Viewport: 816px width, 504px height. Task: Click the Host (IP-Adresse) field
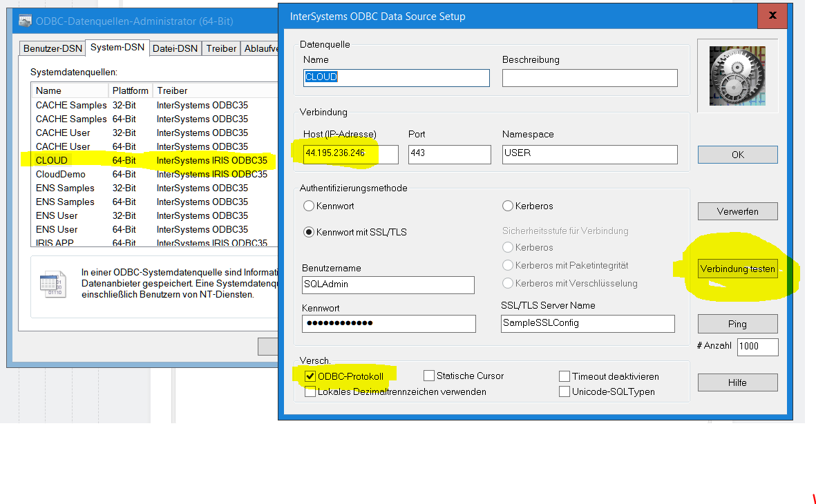coord(351,154)
